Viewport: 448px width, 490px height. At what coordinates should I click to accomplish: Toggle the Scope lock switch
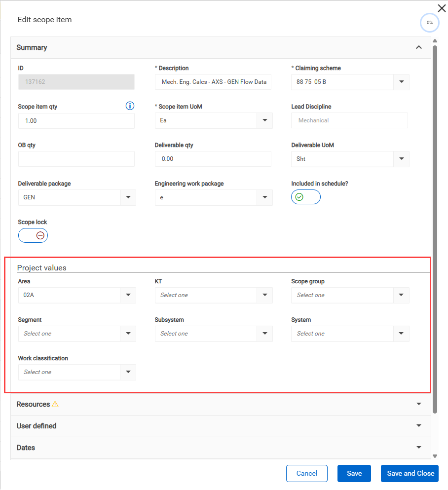pyautogui.click(x=33, y=236)
